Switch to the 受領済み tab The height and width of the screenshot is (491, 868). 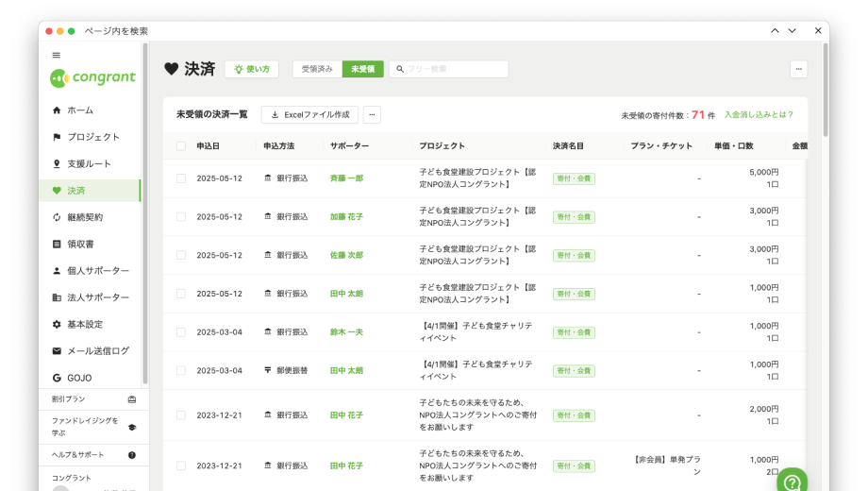pyautogui.click(x=317, y=69)
